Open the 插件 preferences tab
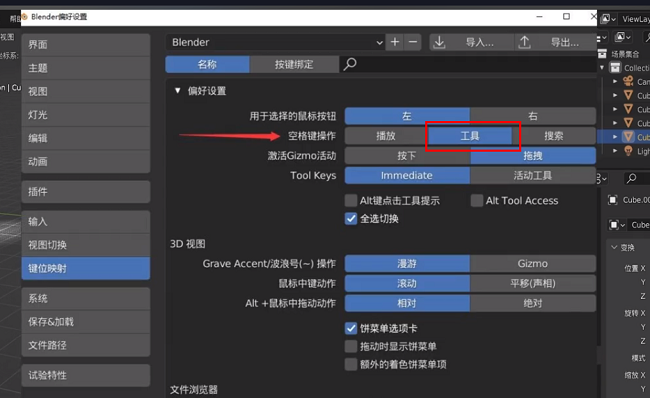 click(x=86, y=192)
